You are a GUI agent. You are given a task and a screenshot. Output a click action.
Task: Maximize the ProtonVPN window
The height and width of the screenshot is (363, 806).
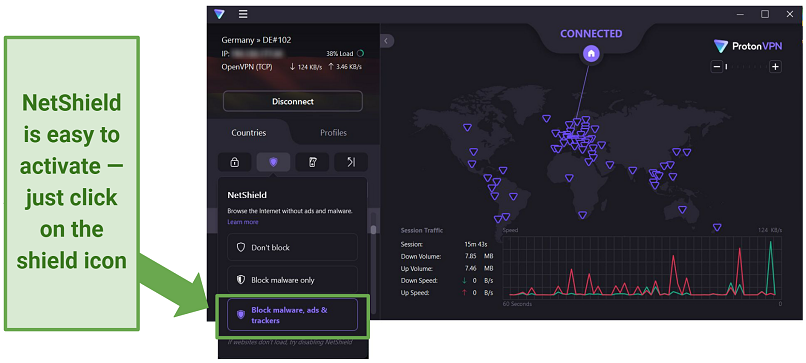pyautogui.click(x=765, y=14)
